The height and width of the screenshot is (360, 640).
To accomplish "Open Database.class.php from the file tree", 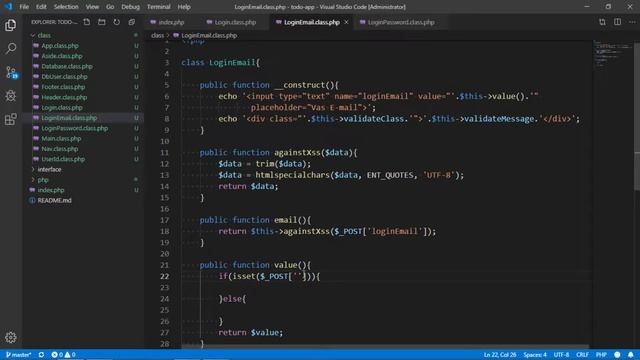I will click(x=67, y=66).
